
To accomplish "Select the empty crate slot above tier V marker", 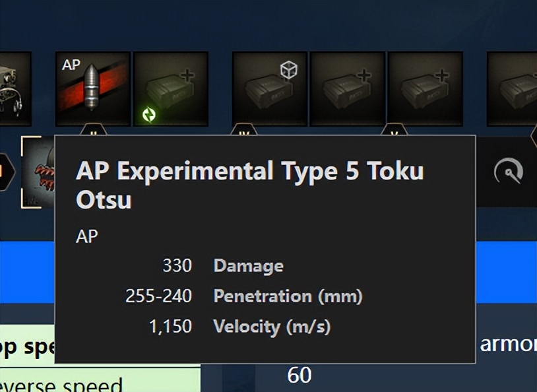I will [x=425, y=89].
